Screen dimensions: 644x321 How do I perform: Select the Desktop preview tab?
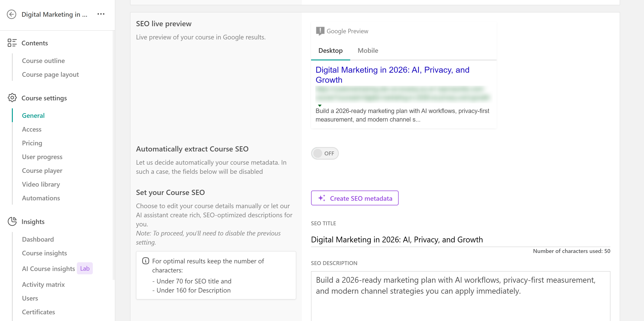[x=330, y=51]
